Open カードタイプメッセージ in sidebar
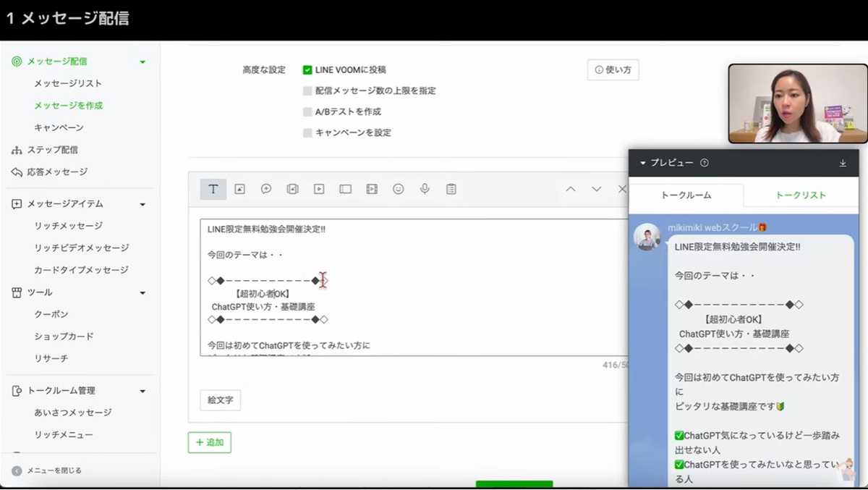The width and height of the screenshot is (868, 490). tap(81, 270)
